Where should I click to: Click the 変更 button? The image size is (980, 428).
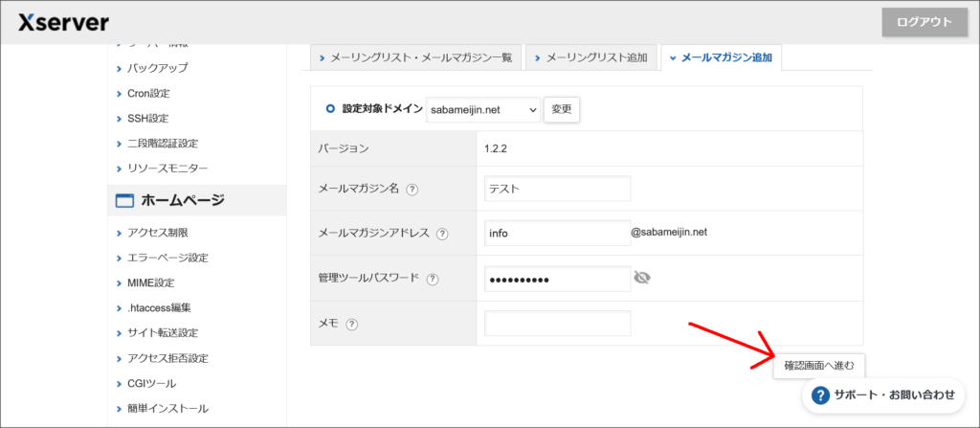click(562, 109)
